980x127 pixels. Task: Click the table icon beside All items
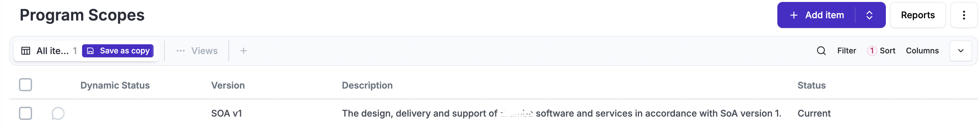[25, 51]
